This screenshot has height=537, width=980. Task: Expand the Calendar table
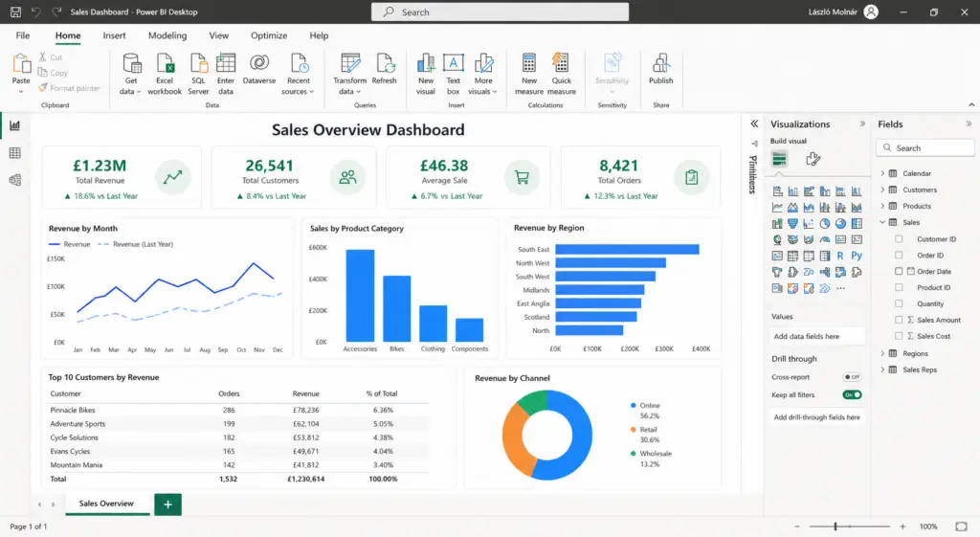point(882,173)
